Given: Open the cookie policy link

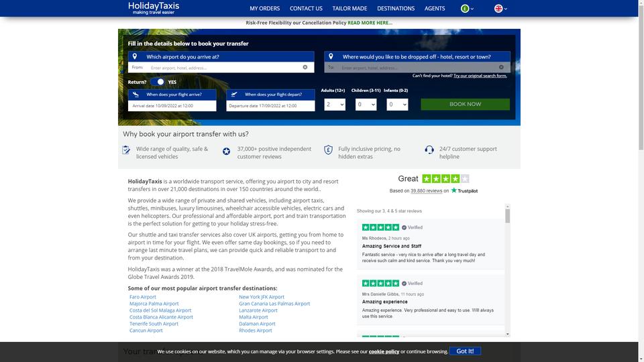Looking at the screenshot, I should tap(384, 351).
